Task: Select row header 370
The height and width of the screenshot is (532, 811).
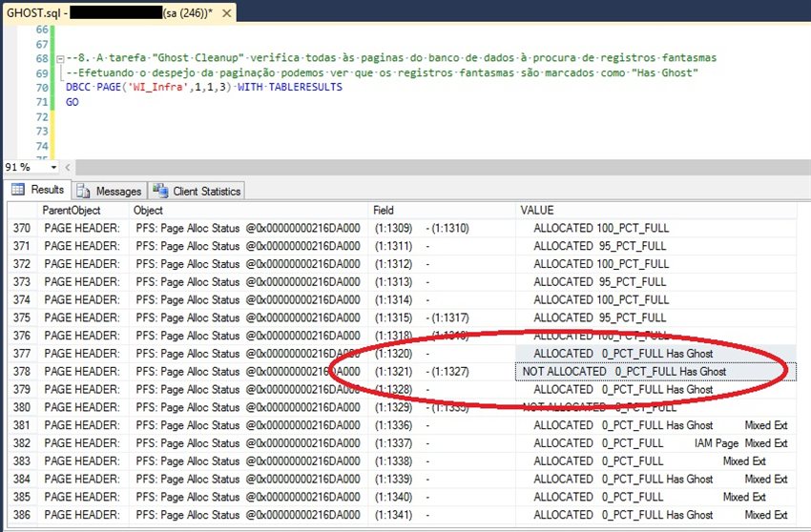Action: (22, 228)
